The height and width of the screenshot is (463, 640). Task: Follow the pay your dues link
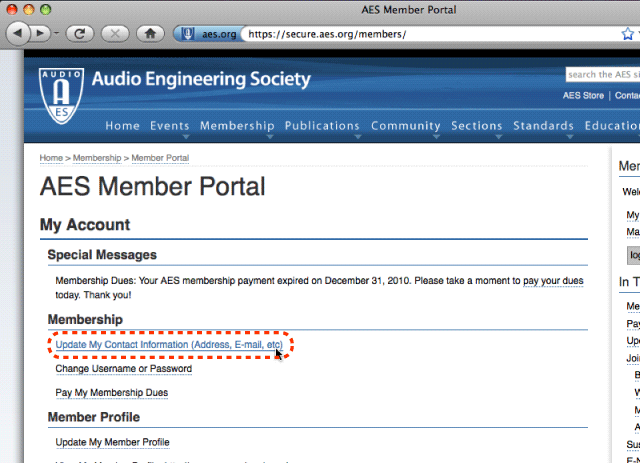553,281
